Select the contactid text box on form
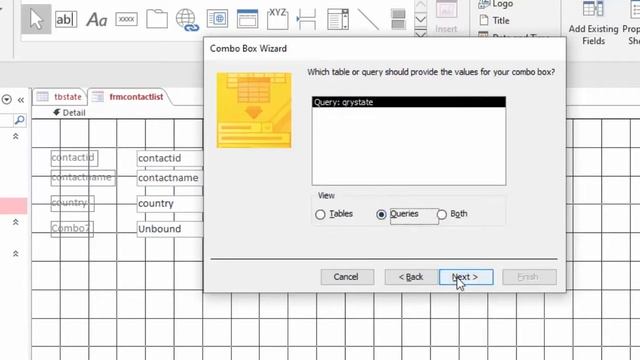 pyautogui.click(x=170, y=158)
